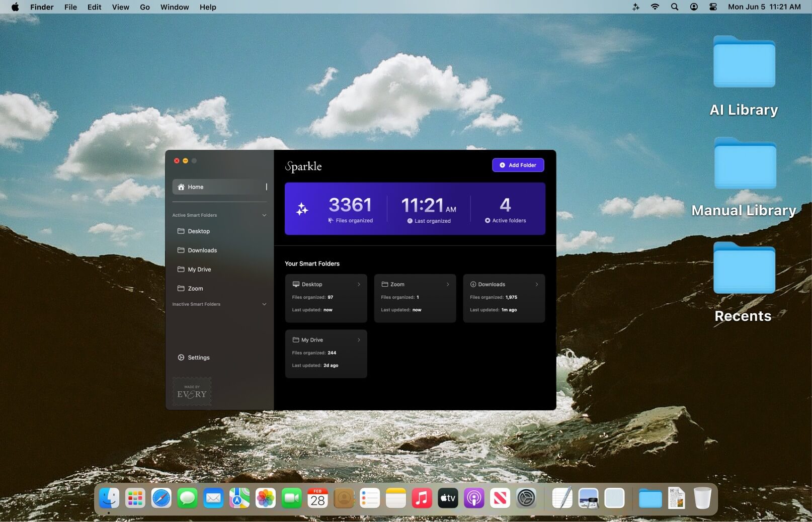Open the Downloads card chevron arrow
Viewport: 812px width, 522px height.
click(537, 285)
